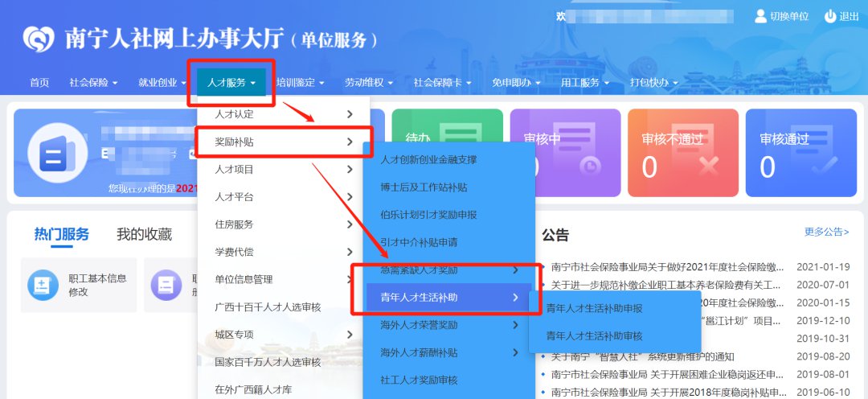Click the blue document avatar icon
This screenshot has height=399, width=868.
click(x=58, y=153)
